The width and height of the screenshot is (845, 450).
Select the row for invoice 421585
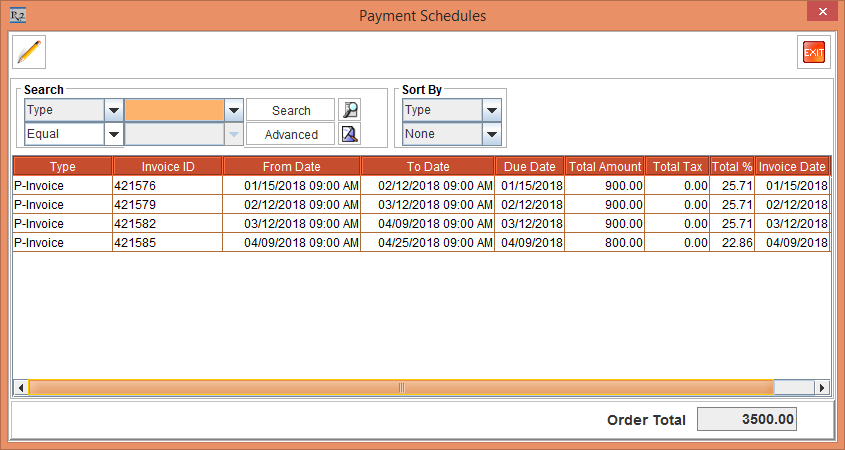(167, 243)
